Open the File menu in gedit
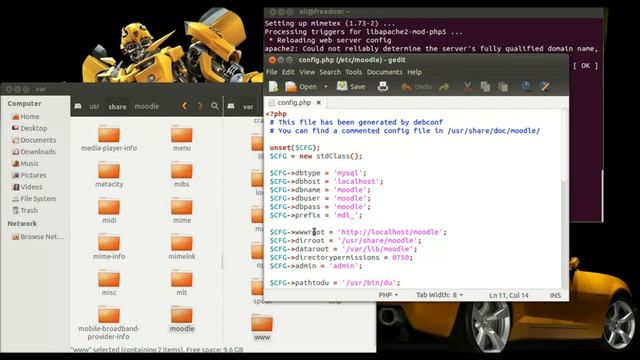 tap(271, 72)
